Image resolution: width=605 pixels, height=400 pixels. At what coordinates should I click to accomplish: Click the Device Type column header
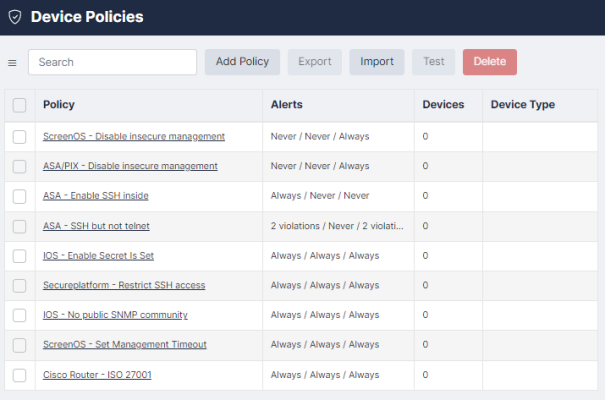click(x=522, y=105)
